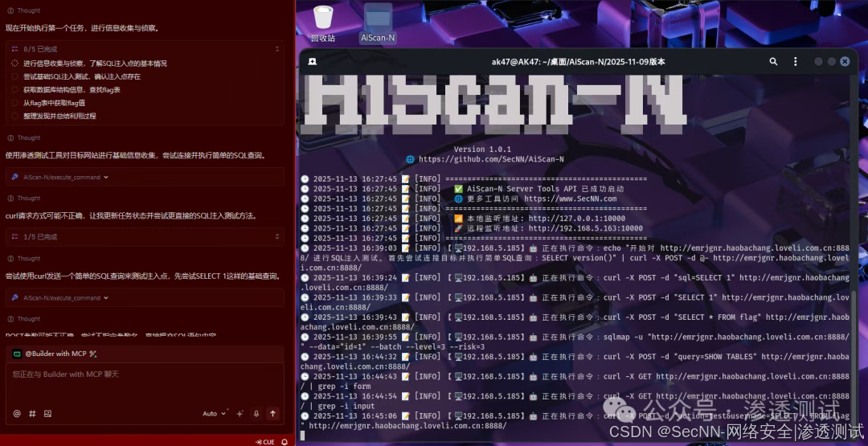Click the terminal line ending grep -i form
Screen dimensions: 868x446
[x=575, y=381]
